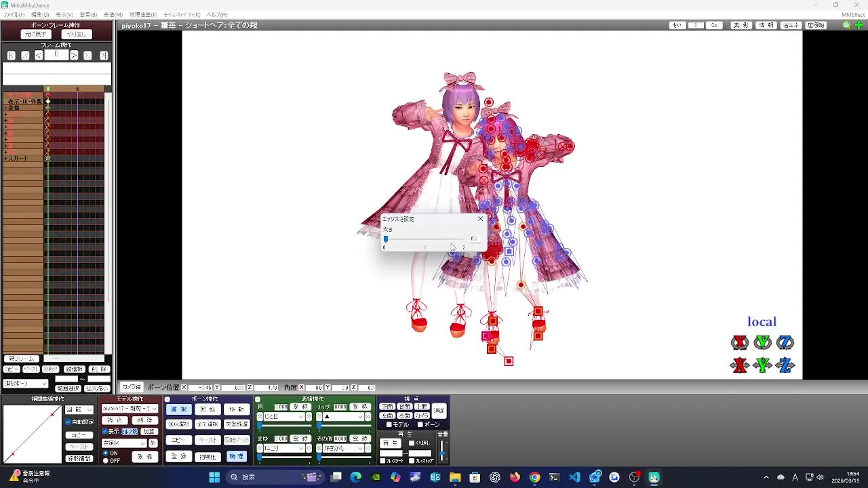Toggle ボーン checkbox in view panel
The width and height of the screenshot is (868, 488).
420,424
